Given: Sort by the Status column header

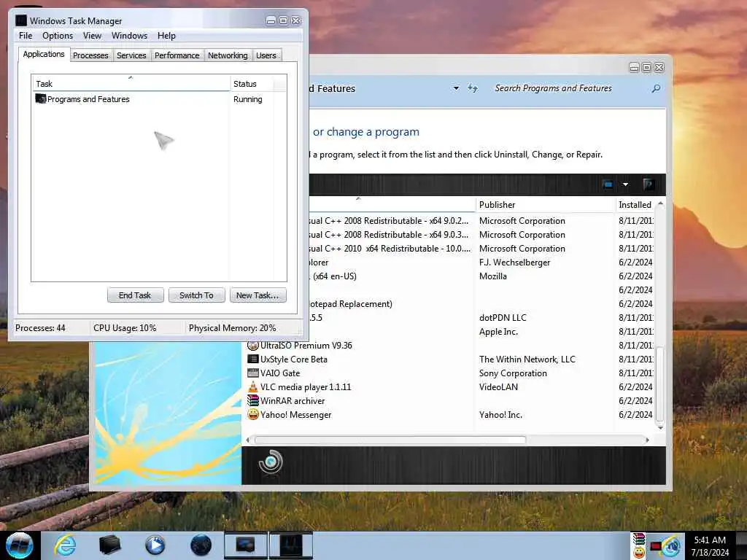Looking at the screenshot, I should tap(252, 83).
